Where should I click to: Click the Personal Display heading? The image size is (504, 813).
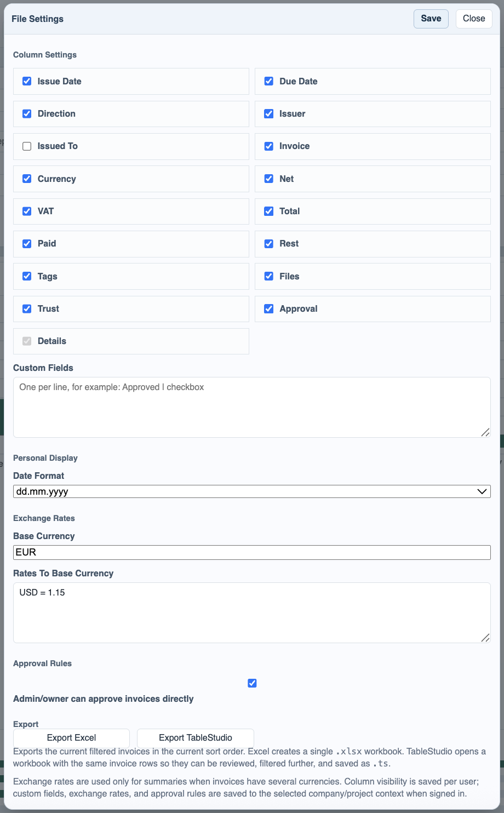45,458
